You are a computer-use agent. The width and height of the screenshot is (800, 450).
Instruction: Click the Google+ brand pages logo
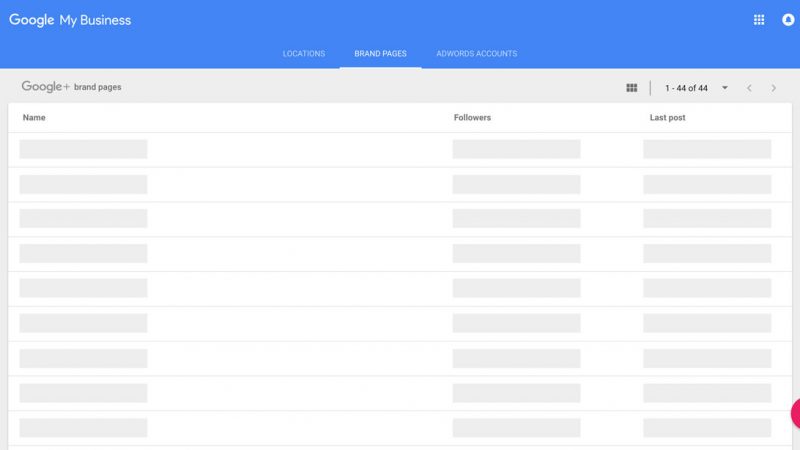pos(71,87)
